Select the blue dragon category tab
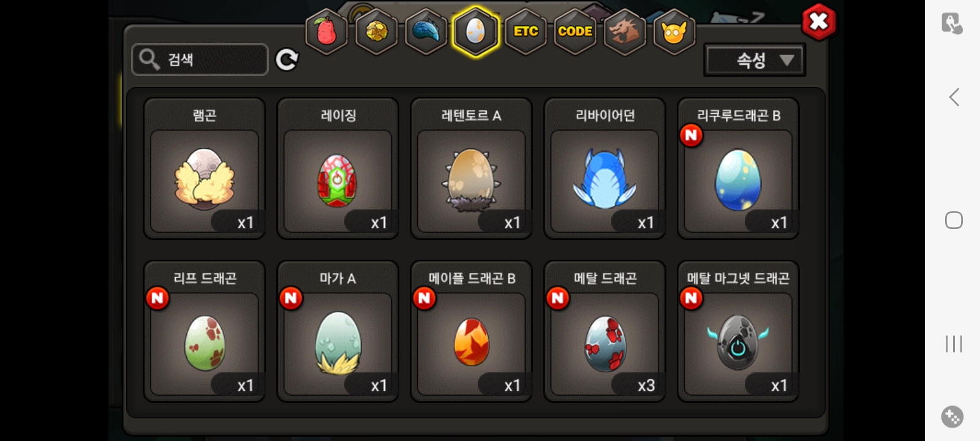This screenshot has height=441, width=980. [x=426, y=32]
